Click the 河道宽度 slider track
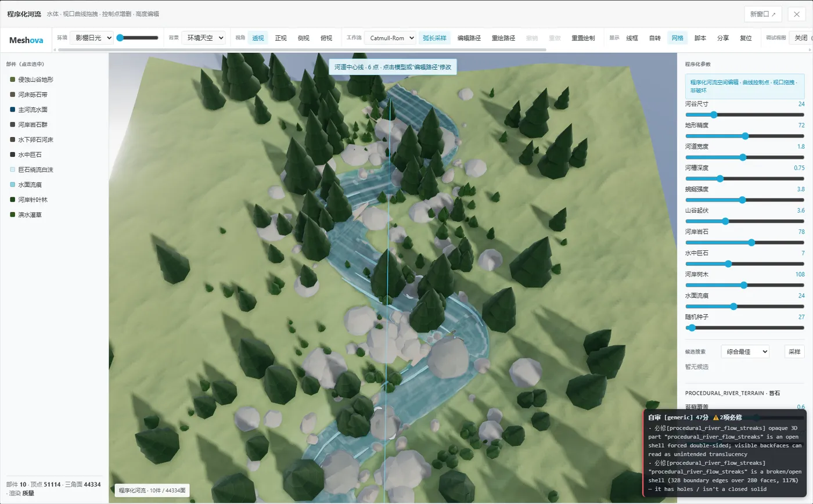The image size is (813, 504). click(x=745, y=157)
